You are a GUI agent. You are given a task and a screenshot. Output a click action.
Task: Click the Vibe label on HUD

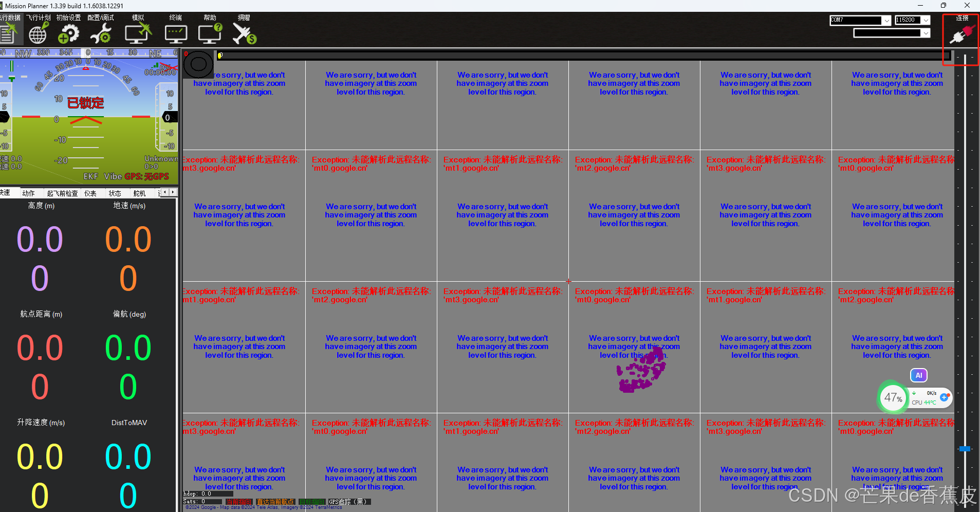(x=113, y=176)
